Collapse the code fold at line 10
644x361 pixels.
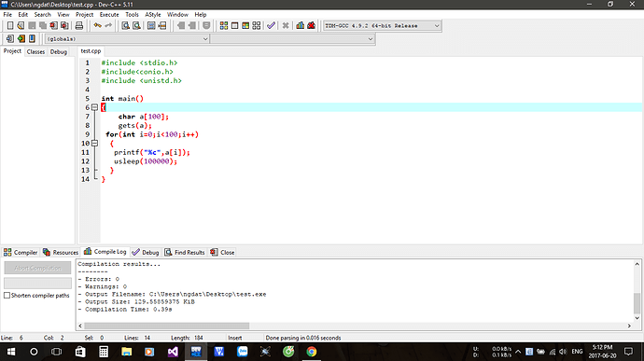pyautogui.click(x=94, y=144)
